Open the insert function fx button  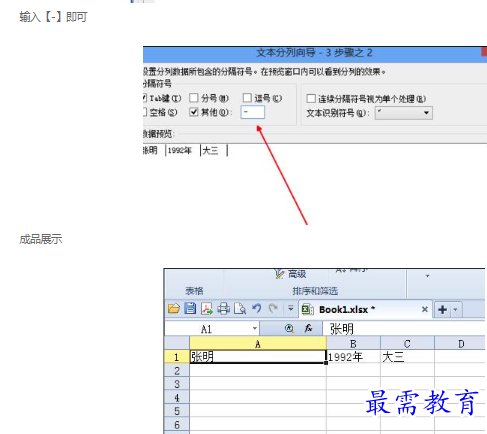point(308,329)
